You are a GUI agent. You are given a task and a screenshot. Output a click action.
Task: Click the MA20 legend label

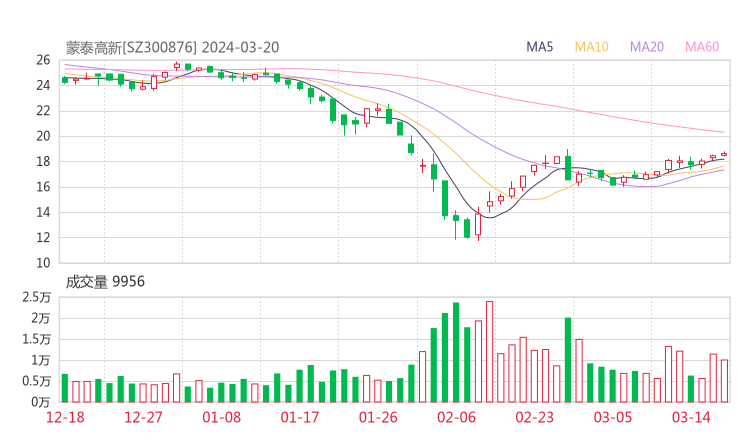pyautogui.click(x=647, y=47)
